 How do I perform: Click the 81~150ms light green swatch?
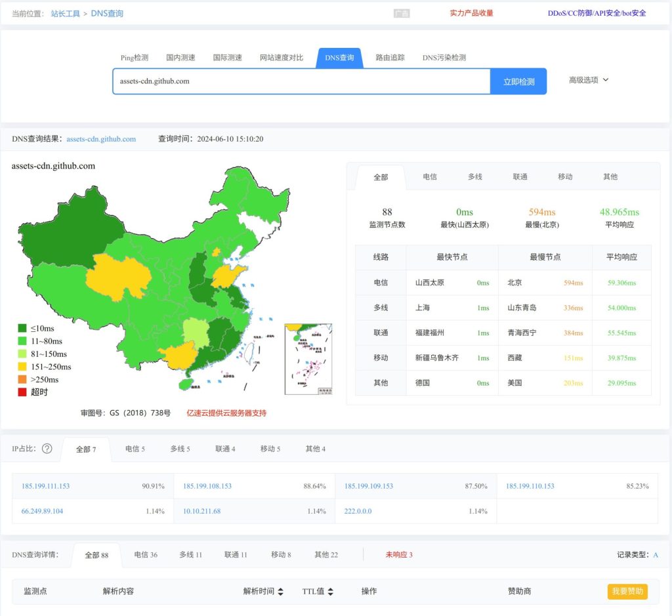(x=22, y=354)
